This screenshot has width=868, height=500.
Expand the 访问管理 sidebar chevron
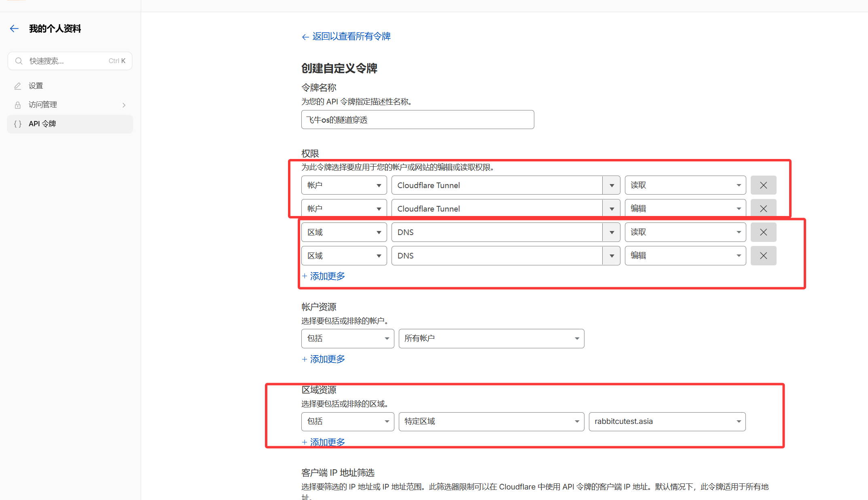[x=124, y=105]
